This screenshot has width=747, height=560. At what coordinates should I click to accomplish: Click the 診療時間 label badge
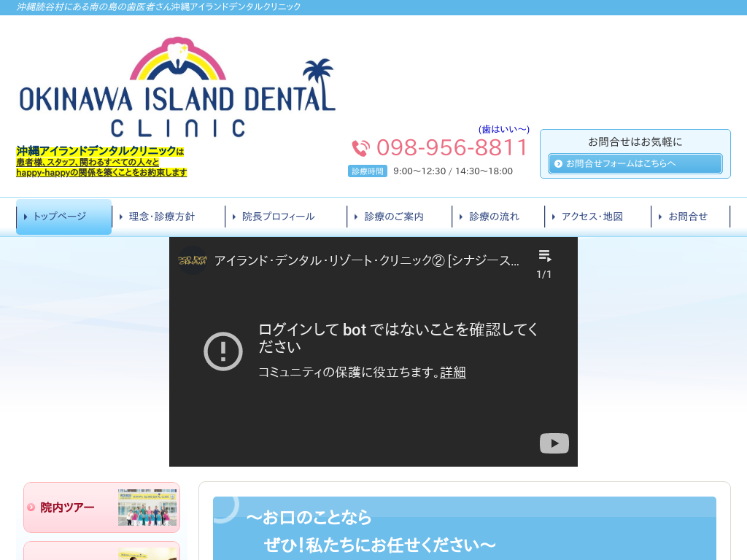[368, 171]
